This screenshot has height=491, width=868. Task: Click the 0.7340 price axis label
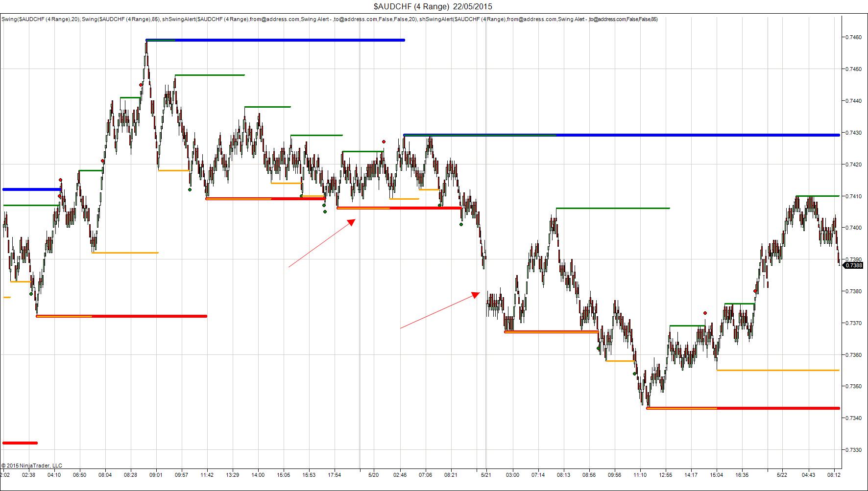pyautogui.click(x=853, y=418)
